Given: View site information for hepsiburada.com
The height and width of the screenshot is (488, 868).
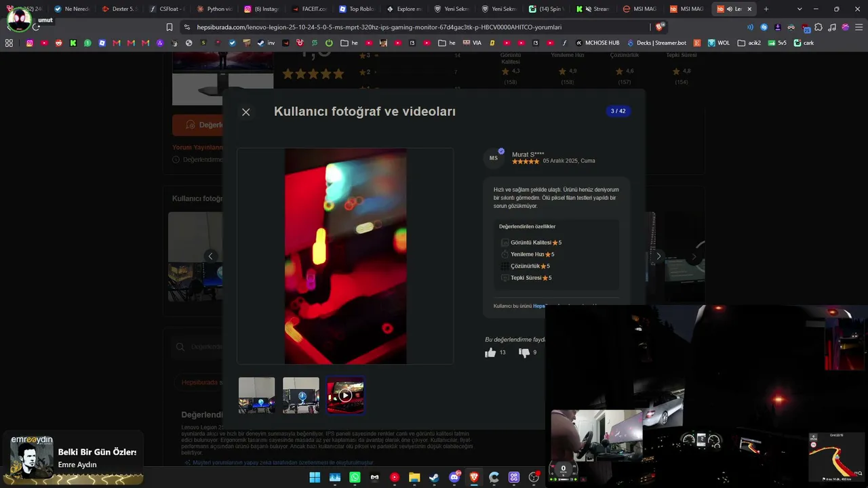Looking at the screenshot, I should (x=186, y=27).
